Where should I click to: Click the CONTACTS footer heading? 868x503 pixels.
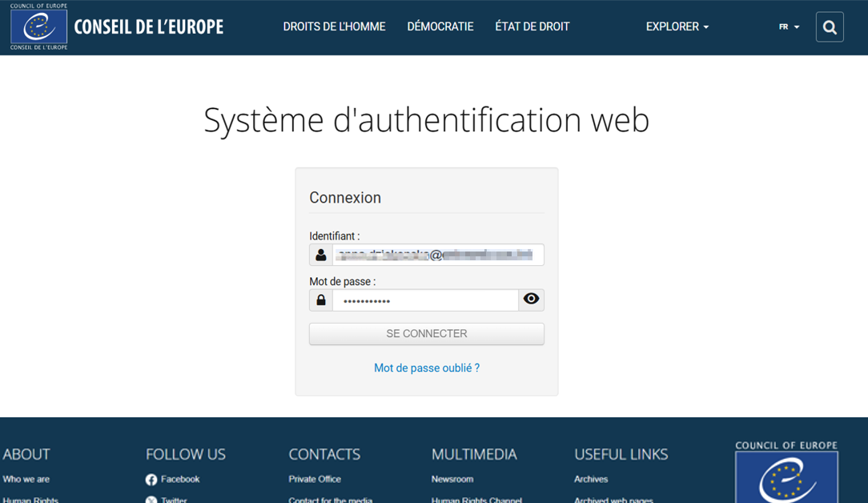click(324, 454)
